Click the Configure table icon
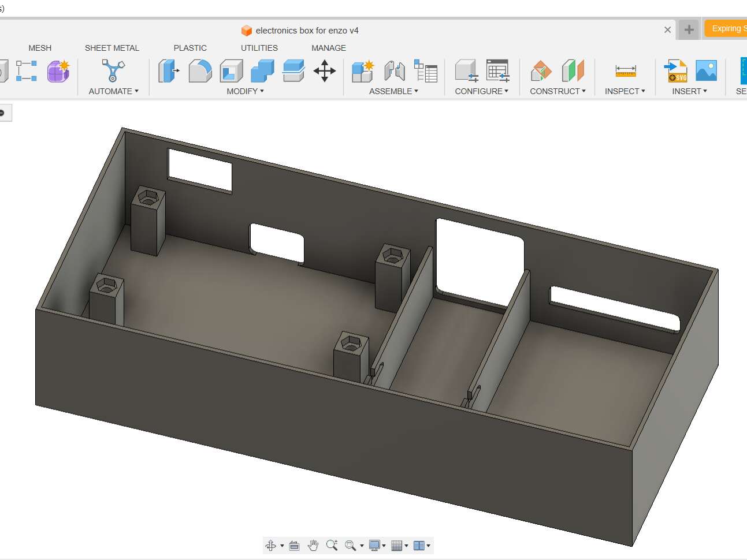Screen dimensions: 747x560 (x=497, y=71)
